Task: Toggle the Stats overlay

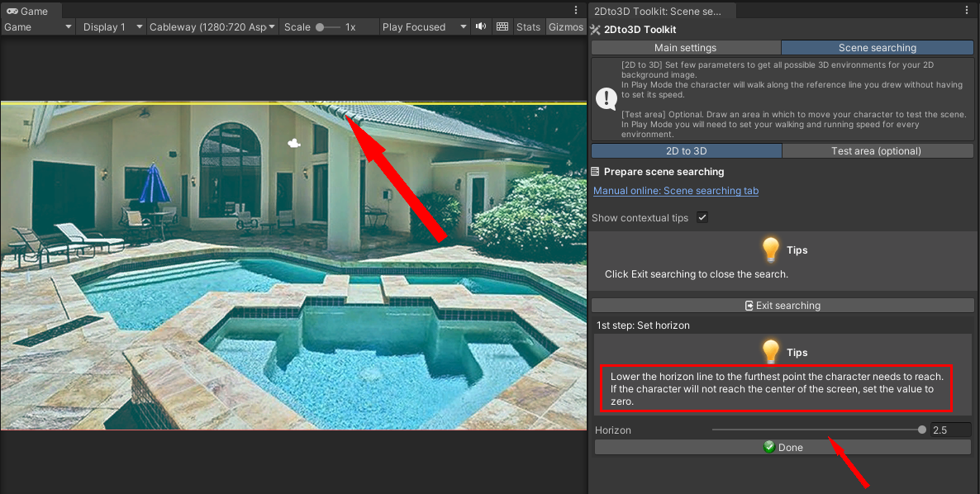Action: point(528,27)
